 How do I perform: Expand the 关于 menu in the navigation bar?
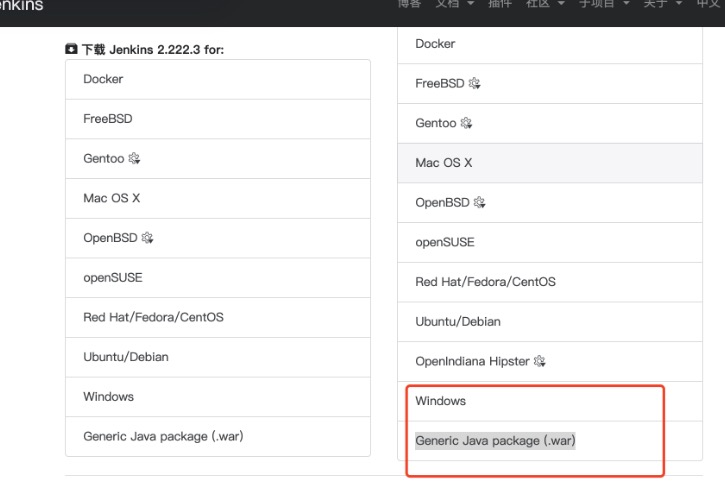tap(663, 4)
